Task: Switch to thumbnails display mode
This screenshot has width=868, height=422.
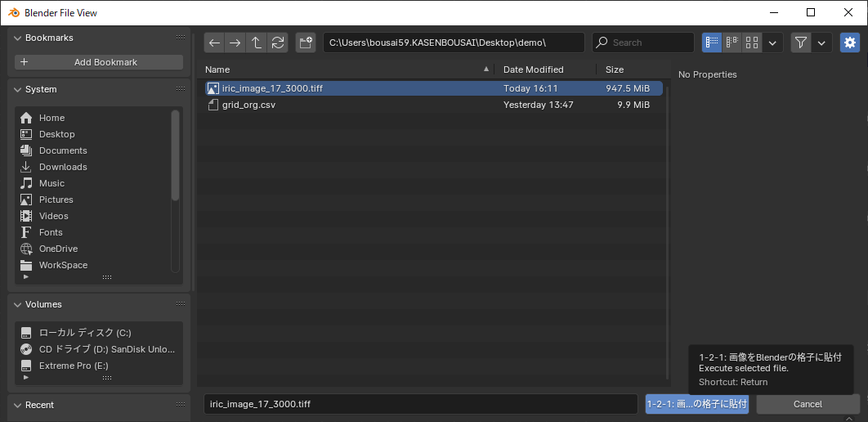Action: pos(752,43)
